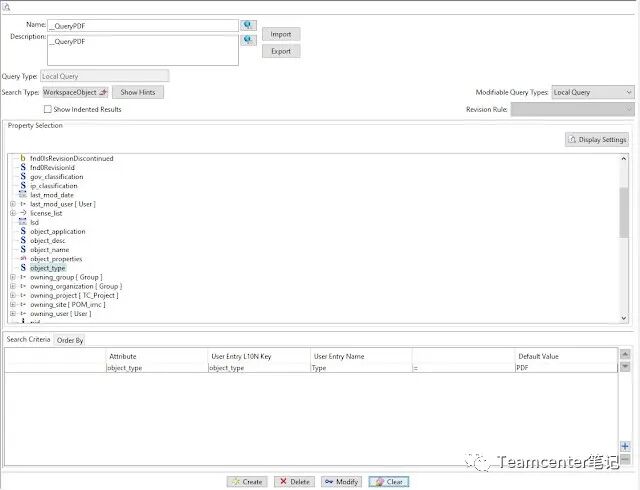
Task: Click the add row plus icon
Action: coord(625,446)
